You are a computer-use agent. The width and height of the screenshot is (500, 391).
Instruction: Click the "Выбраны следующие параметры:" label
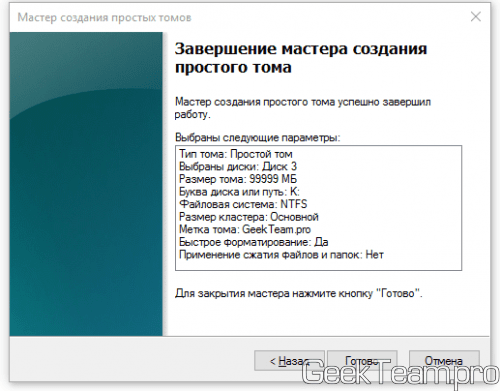tap(258, 137)
